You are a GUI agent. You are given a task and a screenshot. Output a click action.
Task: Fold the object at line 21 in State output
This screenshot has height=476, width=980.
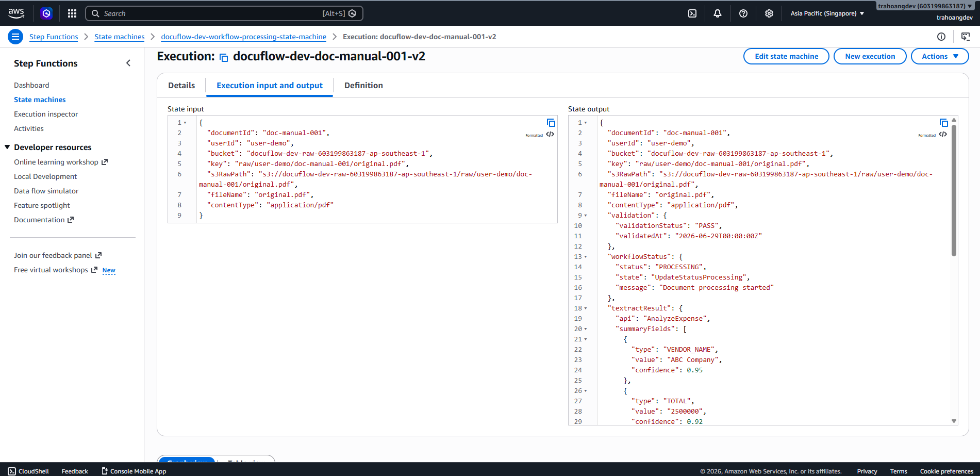click(x=586, y=339)
